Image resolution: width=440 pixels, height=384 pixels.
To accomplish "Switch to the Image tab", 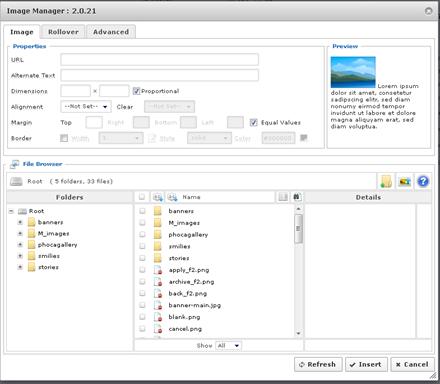I will 22,32.
